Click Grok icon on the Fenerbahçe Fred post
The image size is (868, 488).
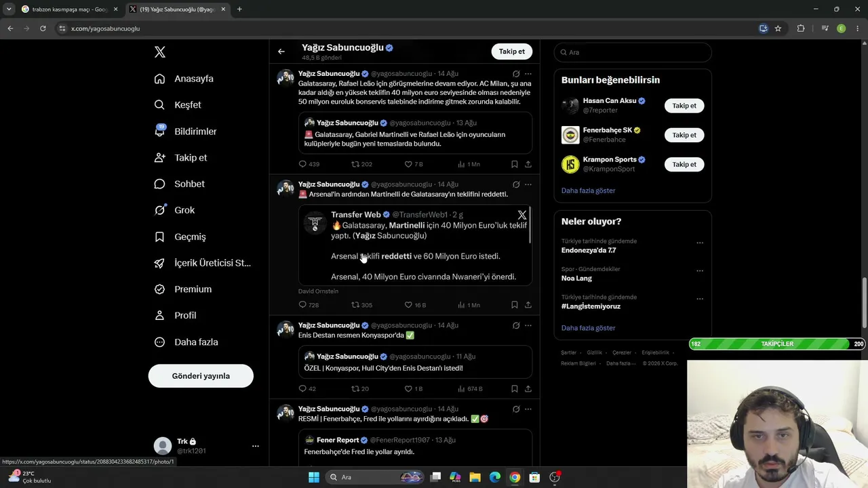tap(516, 409)
